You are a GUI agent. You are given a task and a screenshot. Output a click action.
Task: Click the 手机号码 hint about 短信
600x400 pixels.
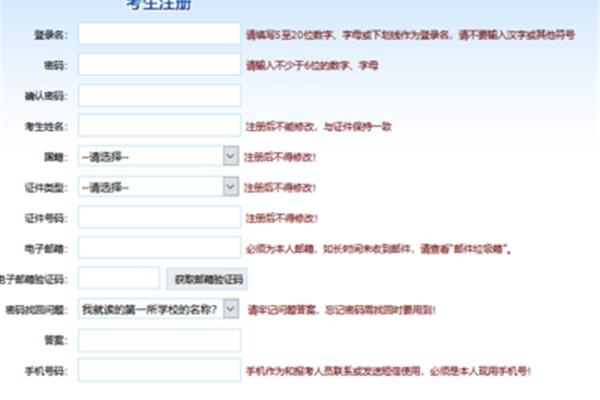pyautogui.click(x=388, y=371)
